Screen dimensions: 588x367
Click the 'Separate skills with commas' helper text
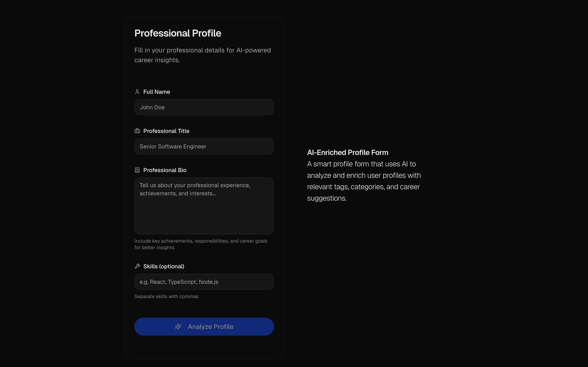coord(166,296)
